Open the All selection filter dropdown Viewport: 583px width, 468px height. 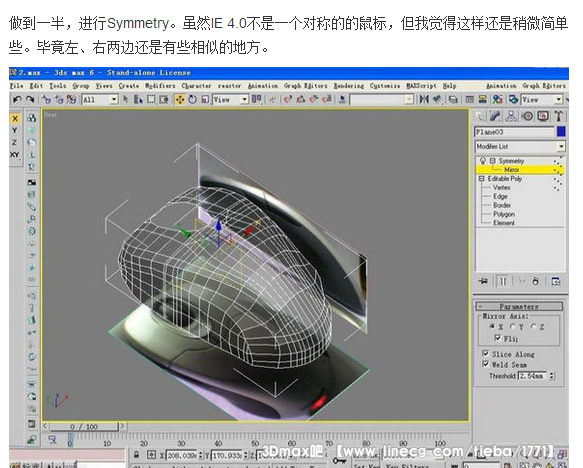(x=100, y=100)
